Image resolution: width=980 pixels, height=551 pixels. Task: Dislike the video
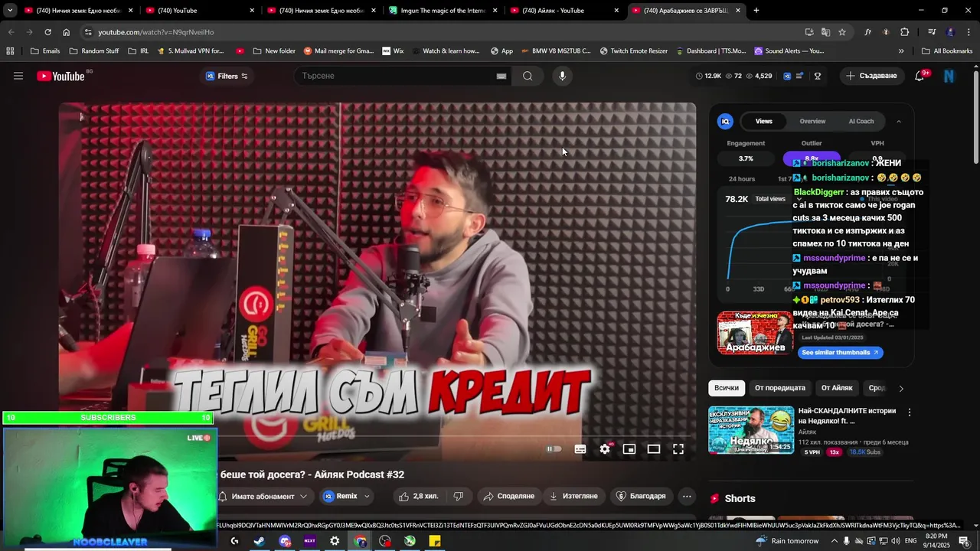[x=459, y=496]
